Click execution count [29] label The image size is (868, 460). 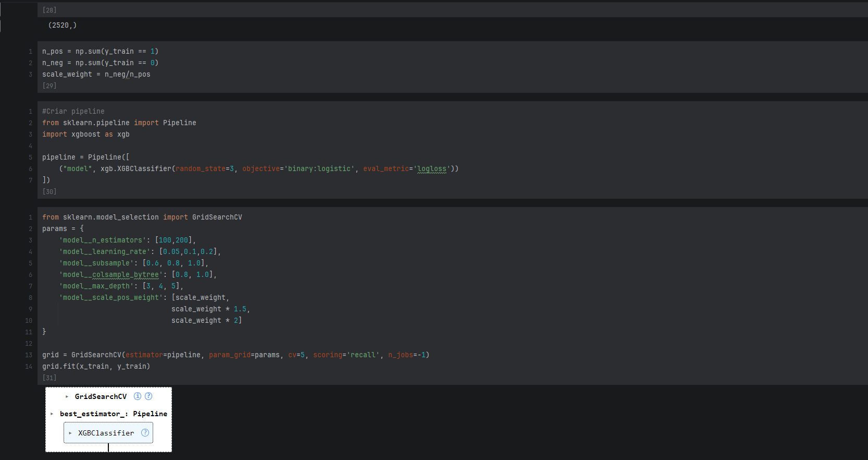(x=49, y=86)
